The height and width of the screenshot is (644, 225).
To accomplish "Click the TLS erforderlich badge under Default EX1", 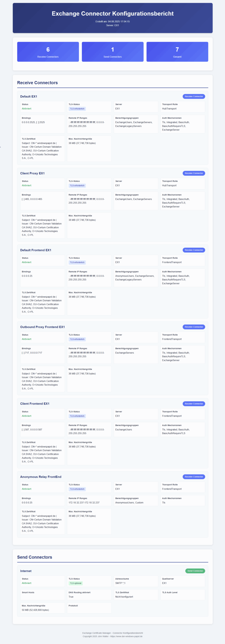I will tap(77, 109).
